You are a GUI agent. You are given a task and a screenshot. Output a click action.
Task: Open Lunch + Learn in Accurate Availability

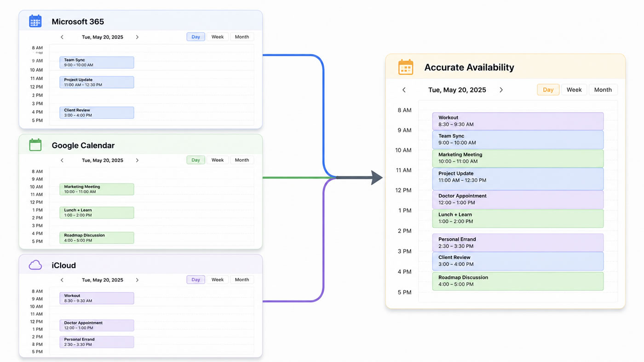[x=518, y=219]
